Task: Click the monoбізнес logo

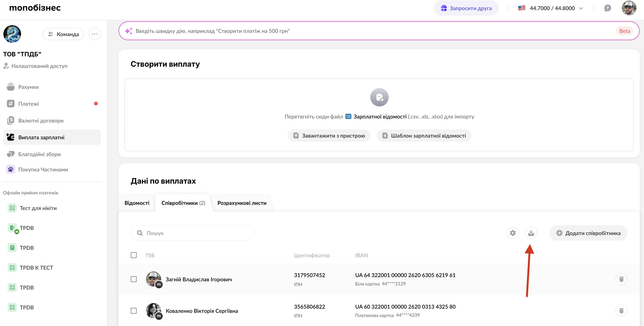Action: coord(35,8)
